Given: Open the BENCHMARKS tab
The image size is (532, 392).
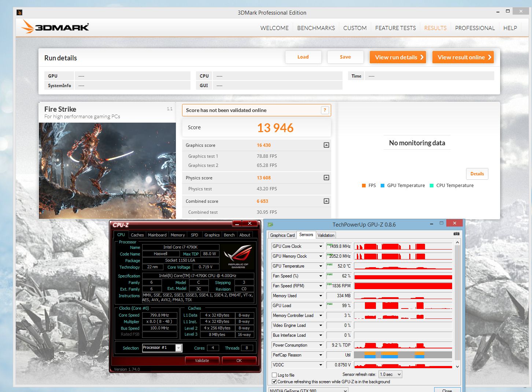Looking at the screenshot, I should (x=316, y=28).
